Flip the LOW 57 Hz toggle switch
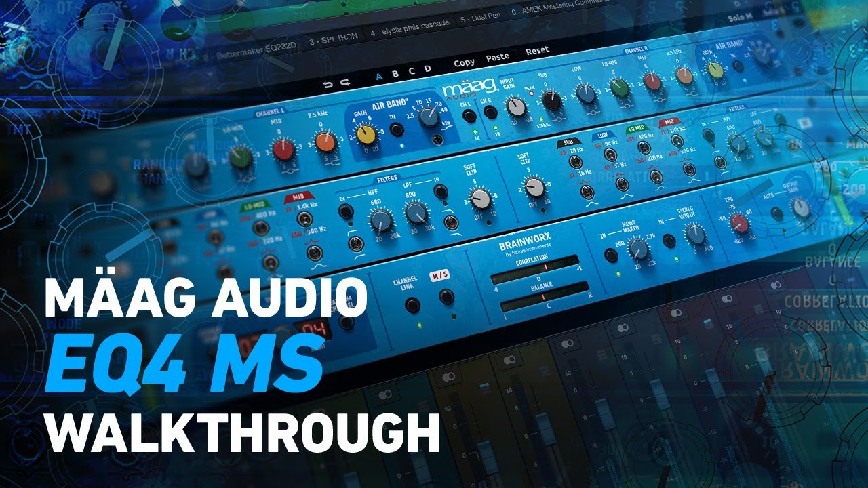Image resolution: width=868 pixels, height=488 pixels. [621, 184]
